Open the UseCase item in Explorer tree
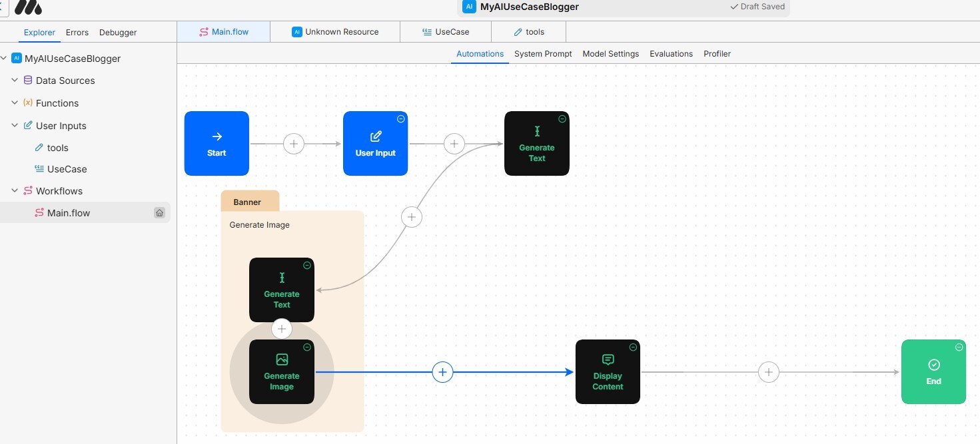Viewport: 980px width, 444px height. pyautogui.click(x=67, y=169)
